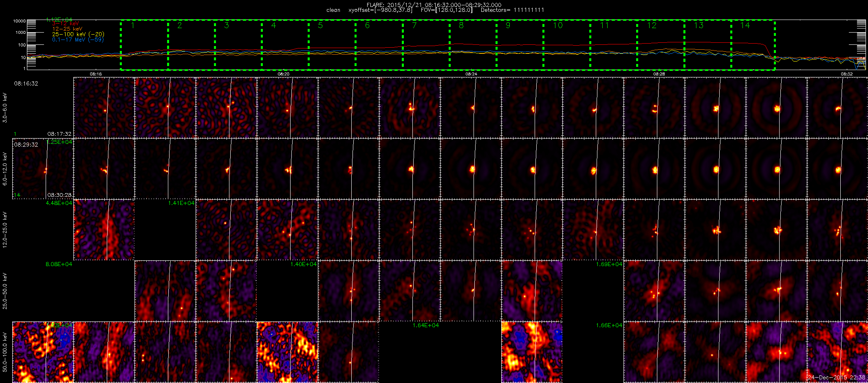Click the '12.0-25.0 keV' row label
The height and width of the screenshot is (383, 868).
pos(5,230)
